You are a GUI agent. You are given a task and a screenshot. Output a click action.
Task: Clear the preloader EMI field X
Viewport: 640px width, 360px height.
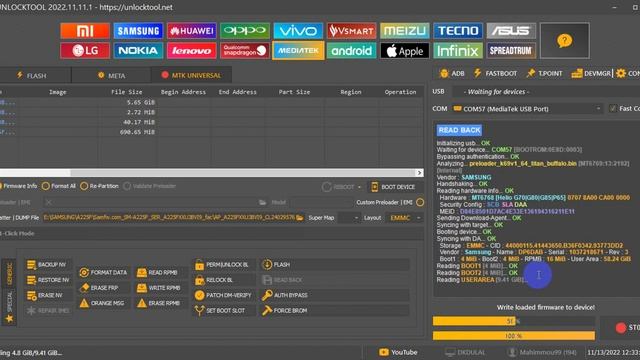[x=49, y=202]
